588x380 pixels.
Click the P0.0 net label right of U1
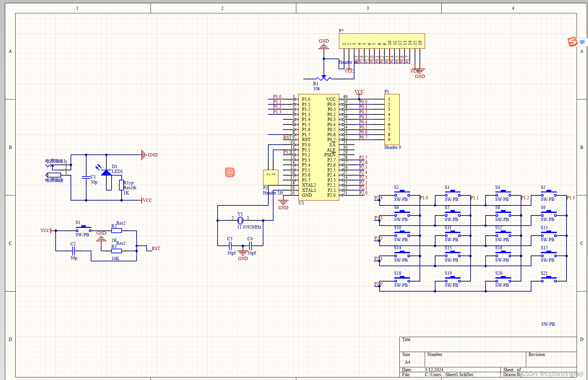[x=363, y=102]
